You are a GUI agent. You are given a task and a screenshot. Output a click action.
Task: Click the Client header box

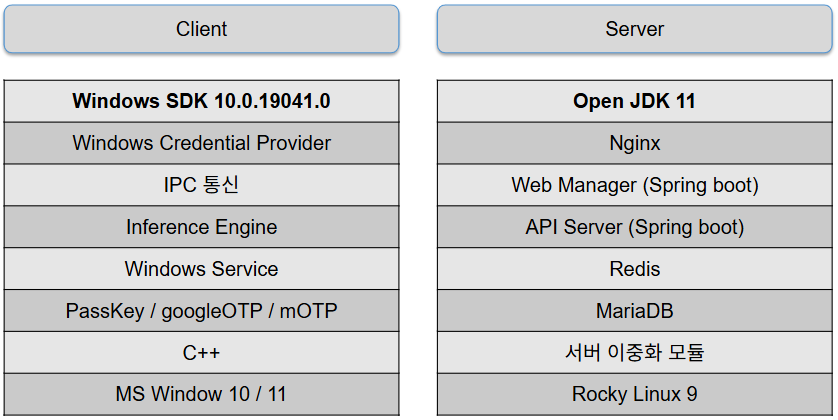[x=201, y=29]
